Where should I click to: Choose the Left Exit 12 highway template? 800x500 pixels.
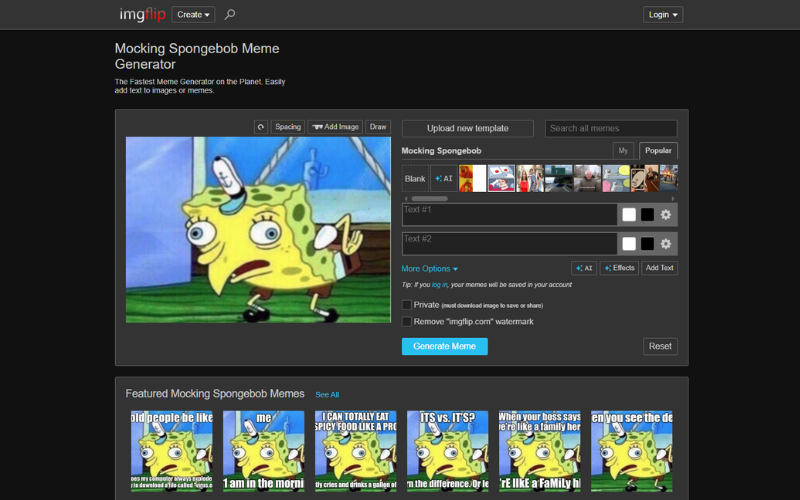pos(558,179)
